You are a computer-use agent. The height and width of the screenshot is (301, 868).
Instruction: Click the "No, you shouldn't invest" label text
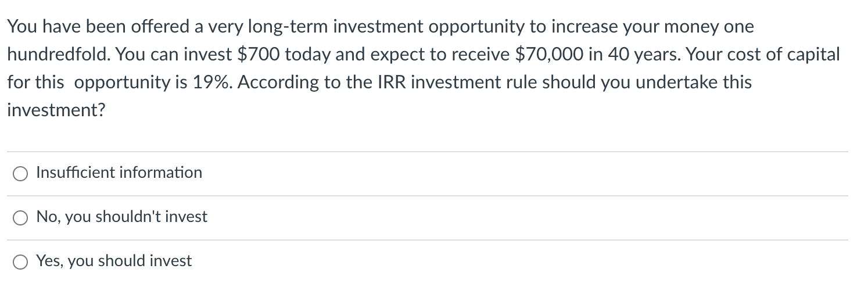click(x=121, y=217)
